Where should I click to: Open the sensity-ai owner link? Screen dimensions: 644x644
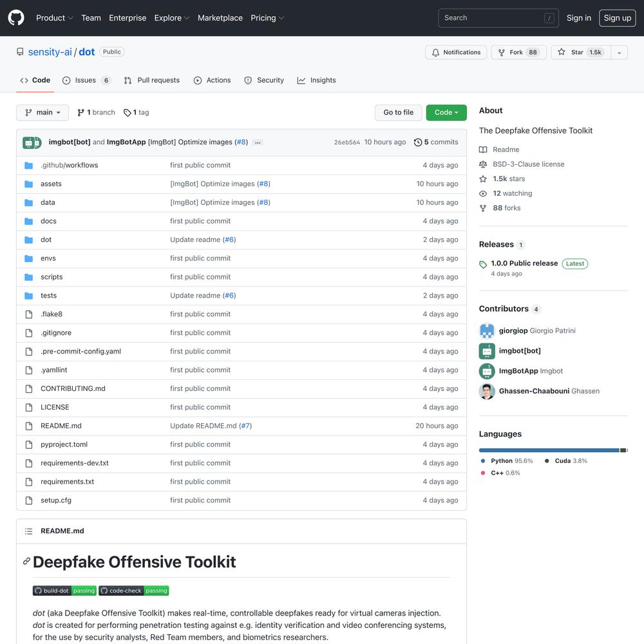point(50,52)
